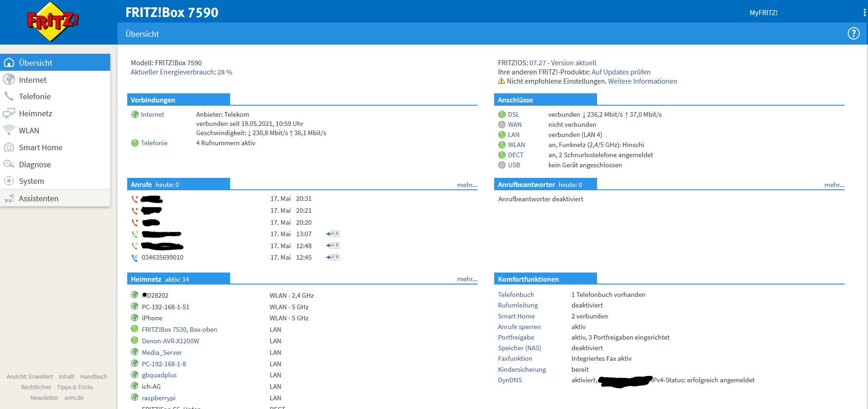Open the avm.de footer link
Viewport: 868px width, 409px height.
(74, 398)
